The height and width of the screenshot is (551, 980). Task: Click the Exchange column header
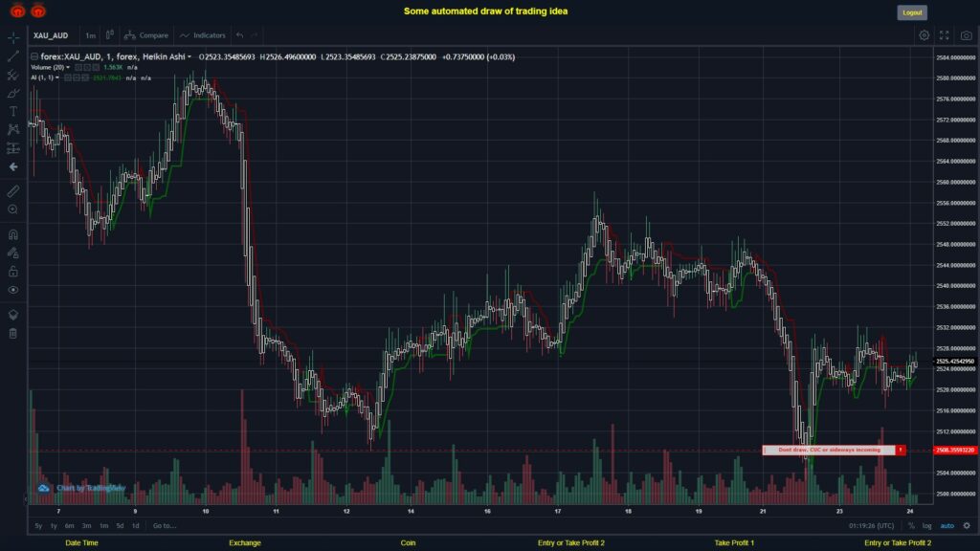click(x=245, y=543)
